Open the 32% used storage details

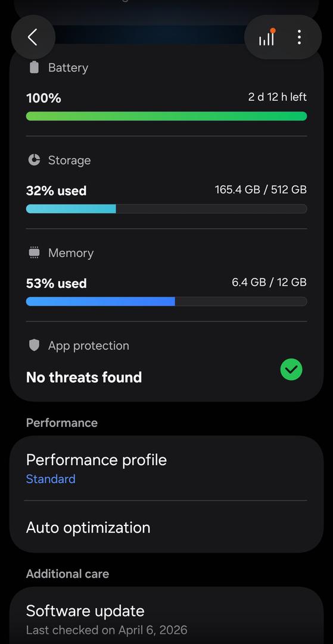pos(56,191)
